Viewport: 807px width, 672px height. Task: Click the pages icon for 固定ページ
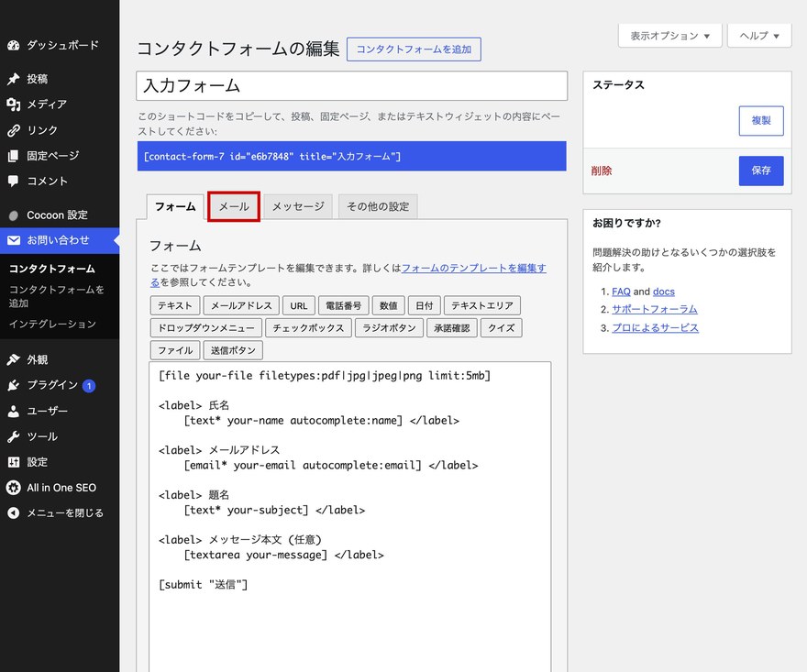click(14, 155)
